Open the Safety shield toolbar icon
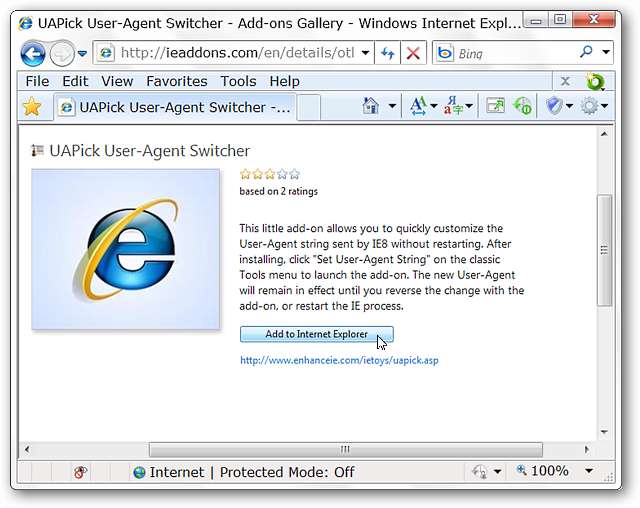Screen dimensions: 640x508 coord(554,106)
